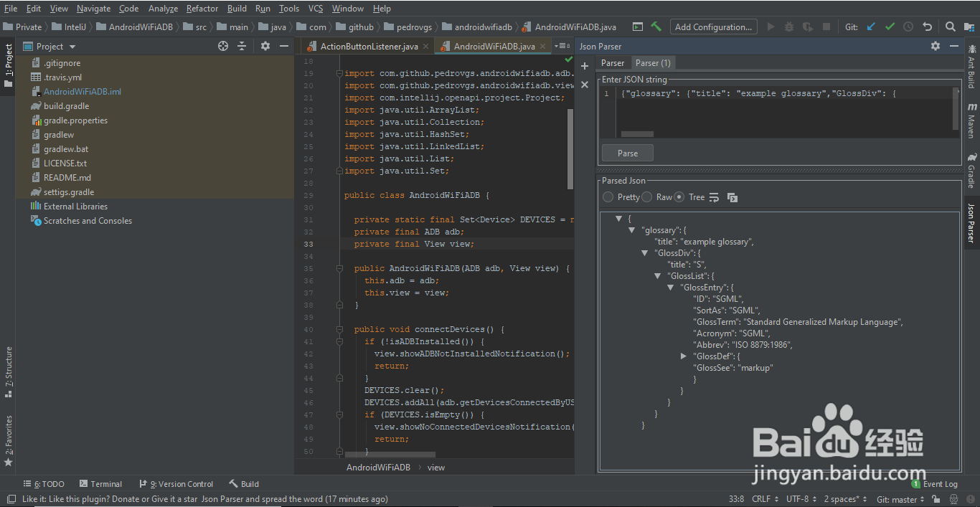Open Maven side panel
Image resolution: width=980 pixels, height=507 pixels.
pos(971,120)
